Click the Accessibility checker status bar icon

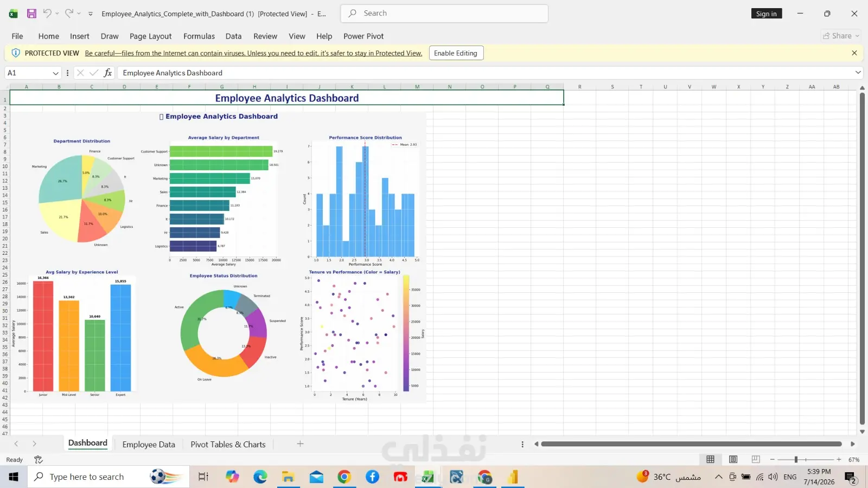[x=39, y=460]
